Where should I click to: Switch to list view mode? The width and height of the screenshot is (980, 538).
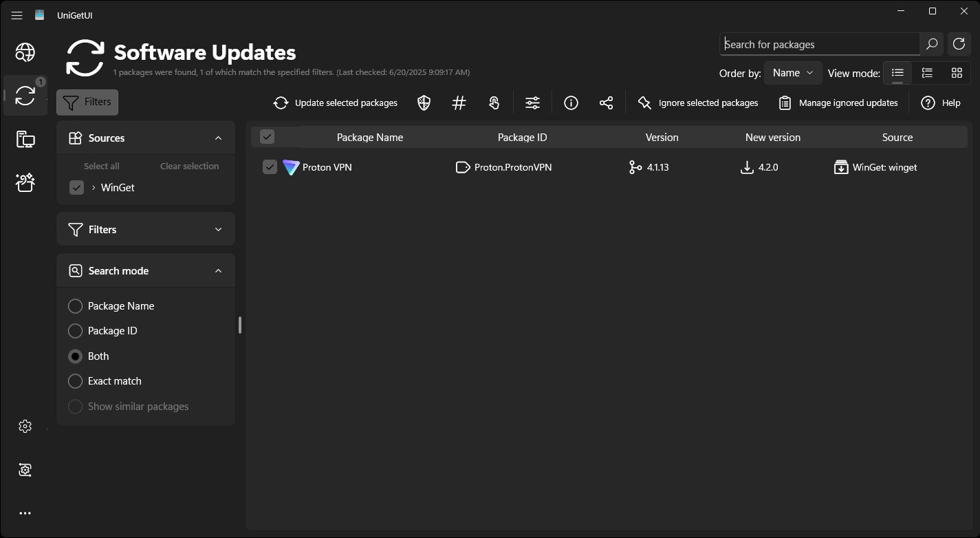(x=897, y=73)
